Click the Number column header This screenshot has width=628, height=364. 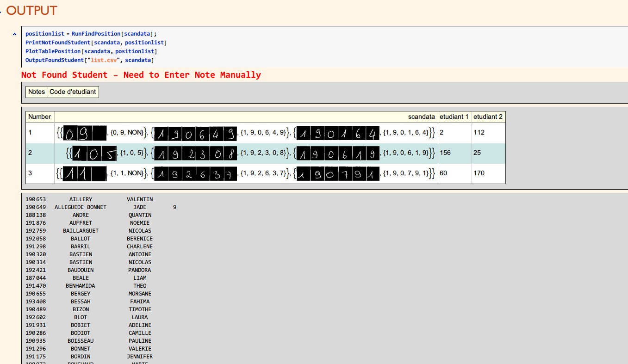(40, 117)
